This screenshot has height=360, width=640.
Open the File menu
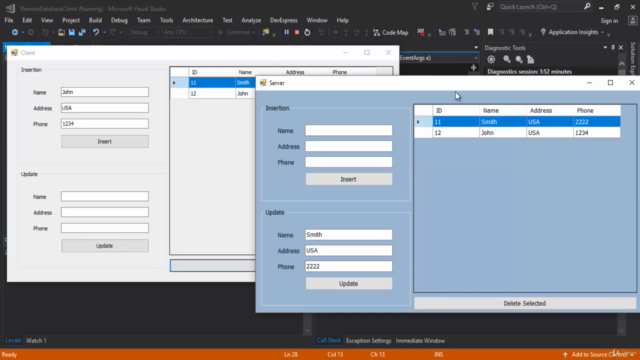9,20
